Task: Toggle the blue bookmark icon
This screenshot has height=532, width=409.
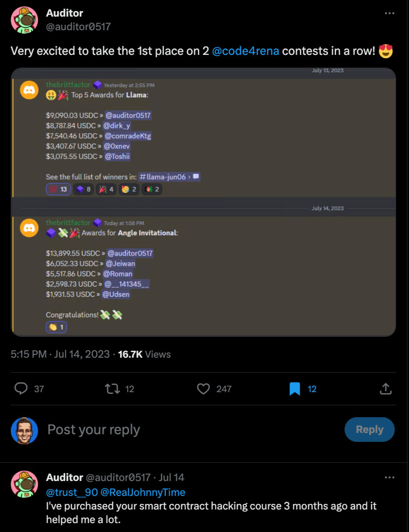Action: pyautogui.click(x=295, y=388)
